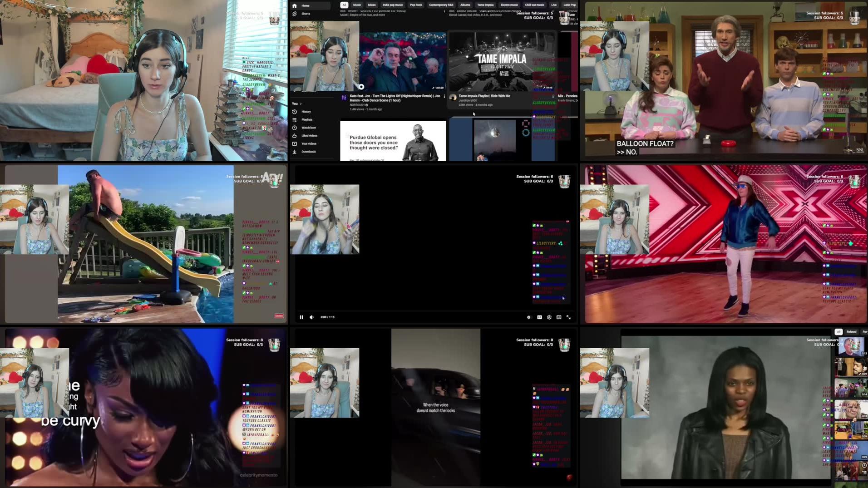The image size is (868, 488).
Task: Open the NORTKASH channel link
Action: tap(358, 105)
